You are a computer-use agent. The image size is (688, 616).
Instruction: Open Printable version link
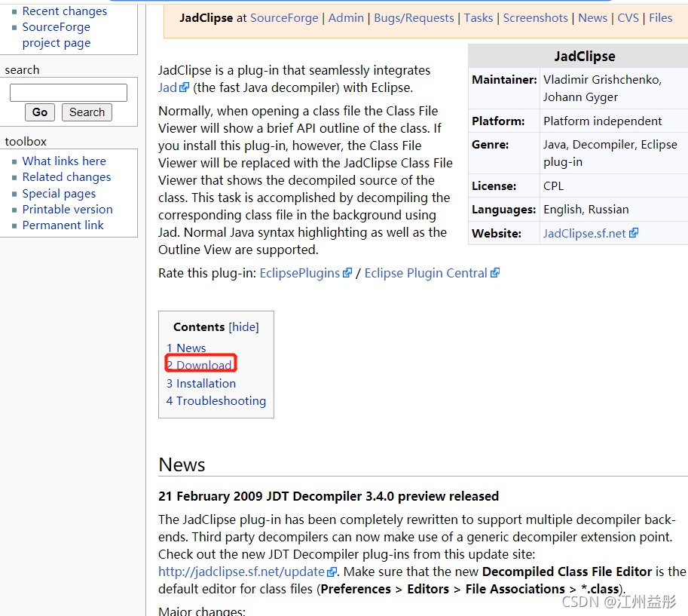(68, 210)
